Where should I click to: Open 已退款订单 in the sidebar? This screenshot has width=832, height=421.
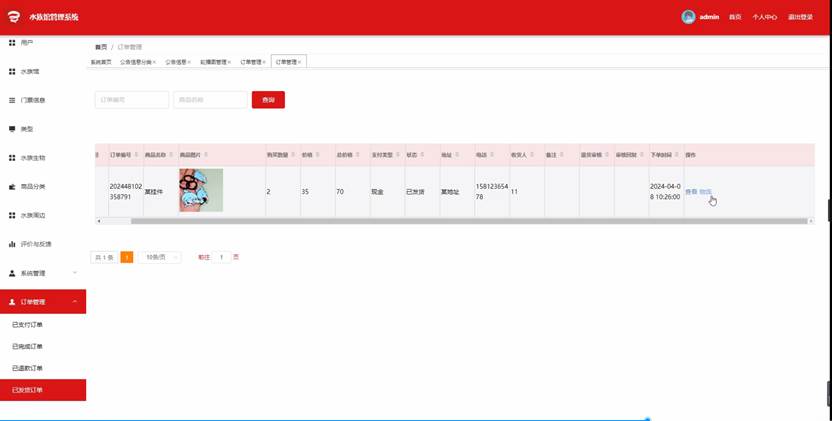click(x=27, y=368)
